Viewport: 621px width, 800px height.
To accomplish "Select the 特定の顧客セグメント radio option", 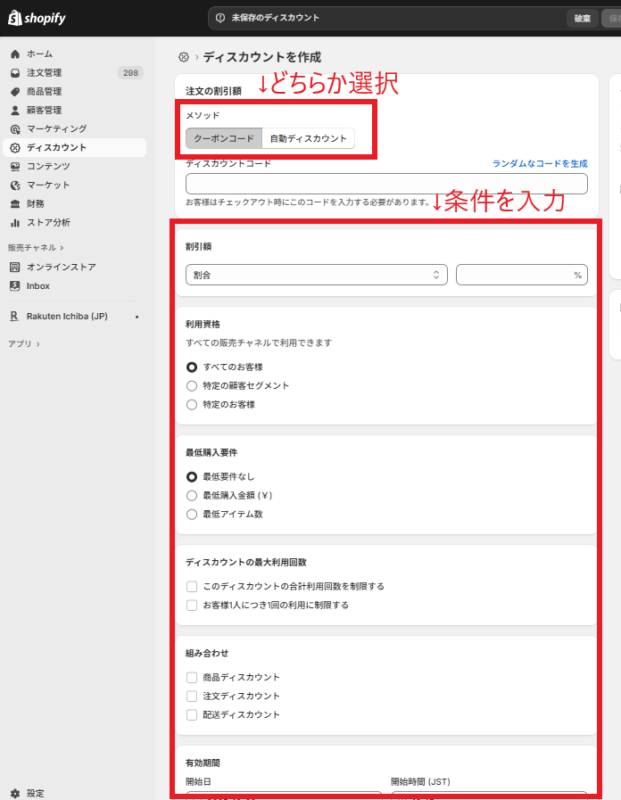I will point(192,386).
